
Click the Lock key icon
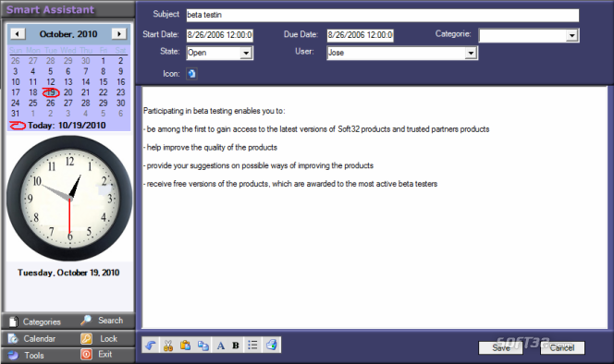tap(86, 338)
